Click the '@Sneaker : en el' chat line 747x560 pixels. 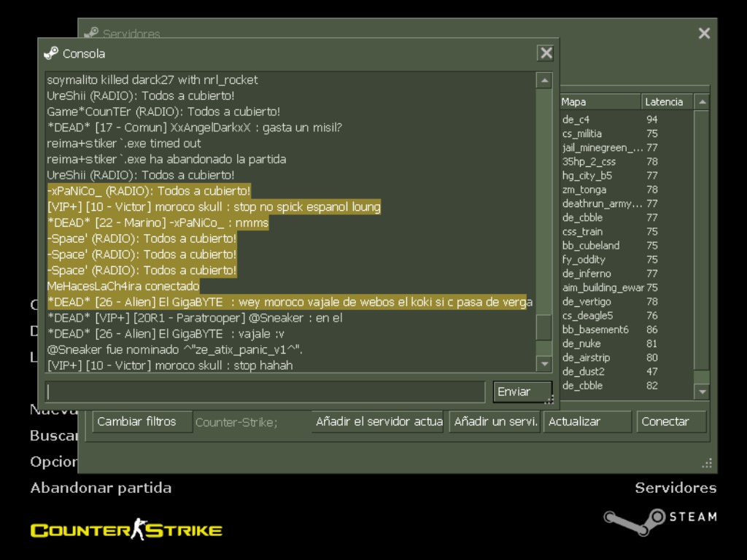(x=194, y=318)
